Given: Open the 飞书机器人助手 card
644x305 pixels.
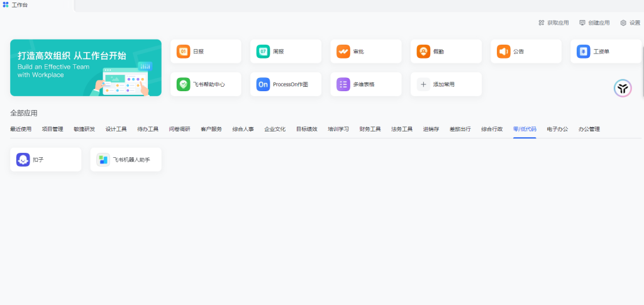Looking at the screenshot, I should [126, 160].
